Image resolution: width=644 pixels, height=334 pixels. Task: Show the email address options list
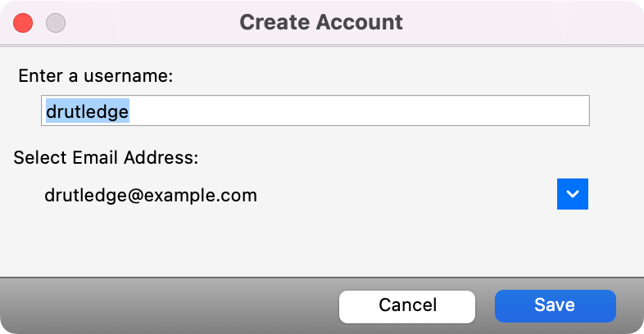[573, 194]
